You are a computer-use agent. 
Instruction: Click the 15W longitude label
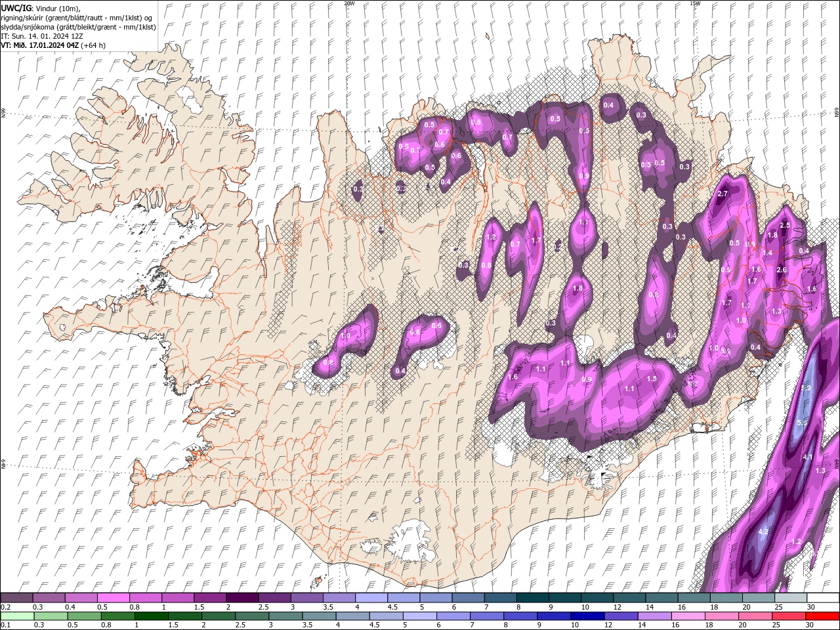[x=695, y=3]
